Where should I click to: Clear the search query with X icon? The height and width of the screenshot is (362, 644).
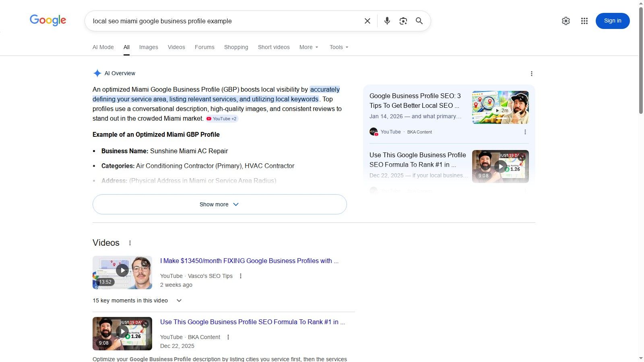click(x=367, y=21)
